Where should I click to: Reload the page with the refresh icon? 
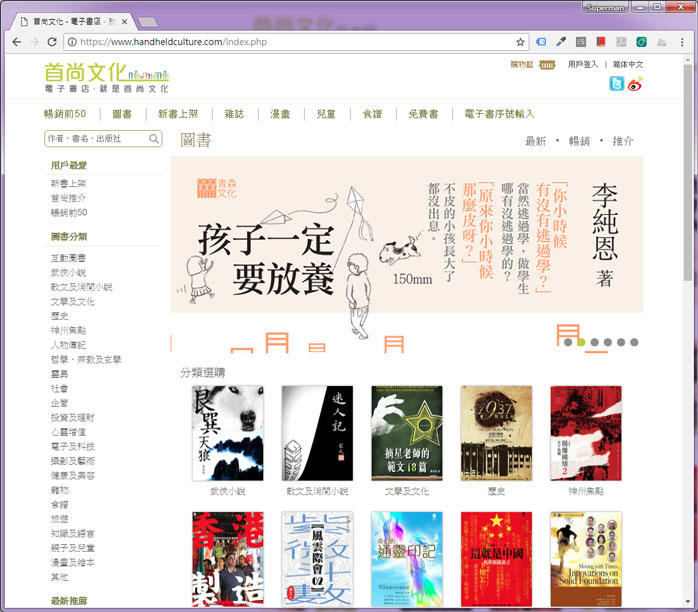point(52,42)
